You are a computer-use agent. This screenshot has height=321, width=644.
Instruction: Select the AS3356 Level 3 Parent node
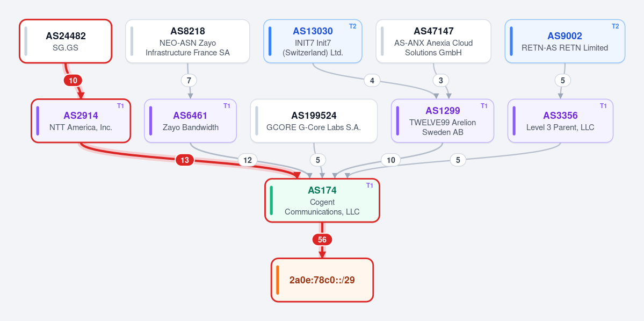[560, 121]
